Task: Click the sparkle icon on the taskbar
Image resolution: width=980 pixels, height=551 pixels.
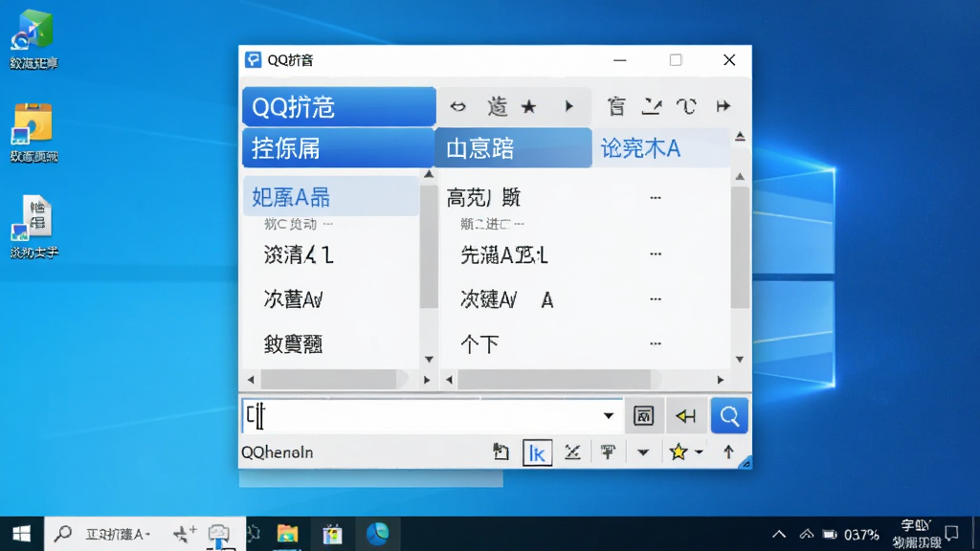Action: [x=185, y=534]
